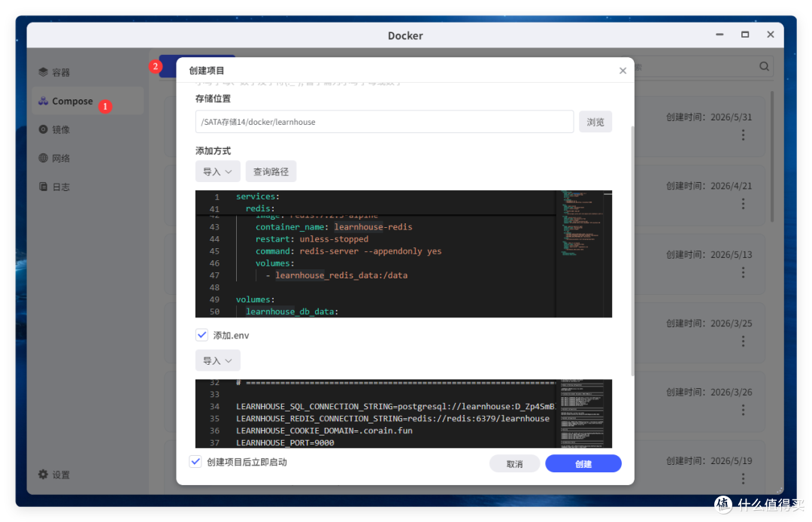Open more options for project created 2026/3/25
The height and width of the screenshot is (522, 812).
pyautogui.click(x=743, y=341)
